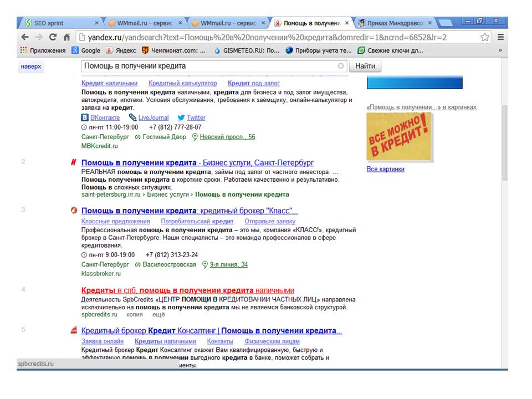Open the Контакты sitelink
The image size is (532, 399).
220,341
